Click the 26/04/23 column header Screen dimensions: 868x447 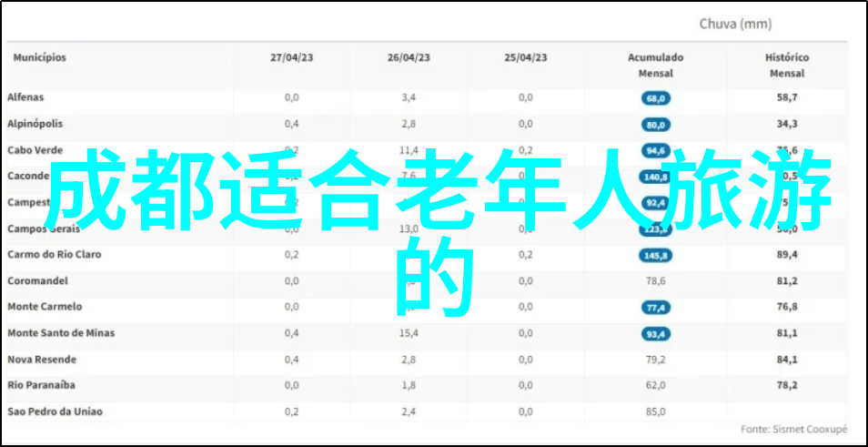pos(409,57)
